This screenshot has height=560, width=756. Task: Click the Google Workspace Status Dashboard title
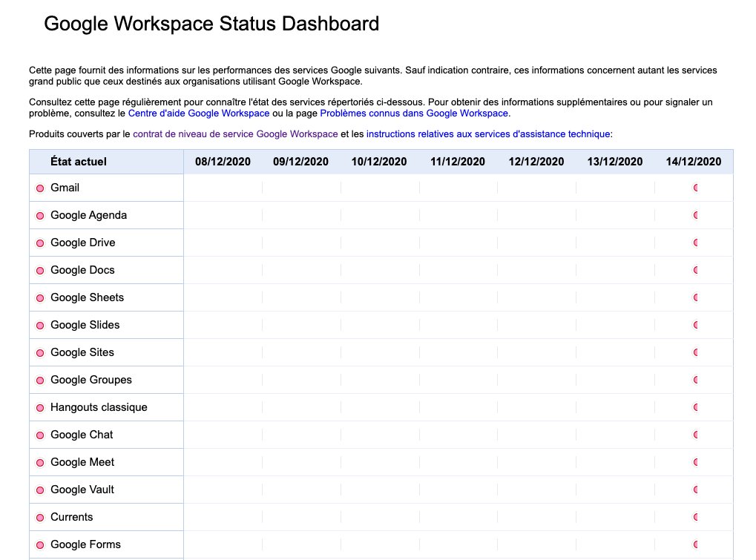(x=211, y=24)
